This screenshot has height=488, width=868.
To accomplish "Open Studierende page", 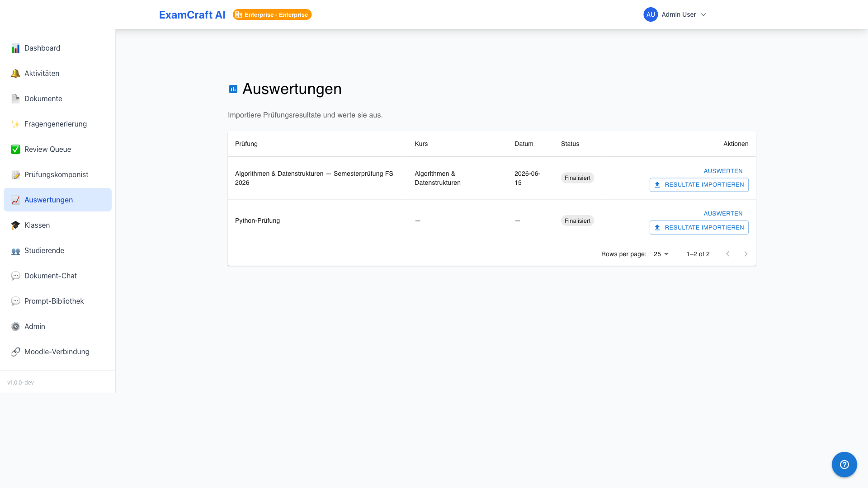I will point(57,250).
